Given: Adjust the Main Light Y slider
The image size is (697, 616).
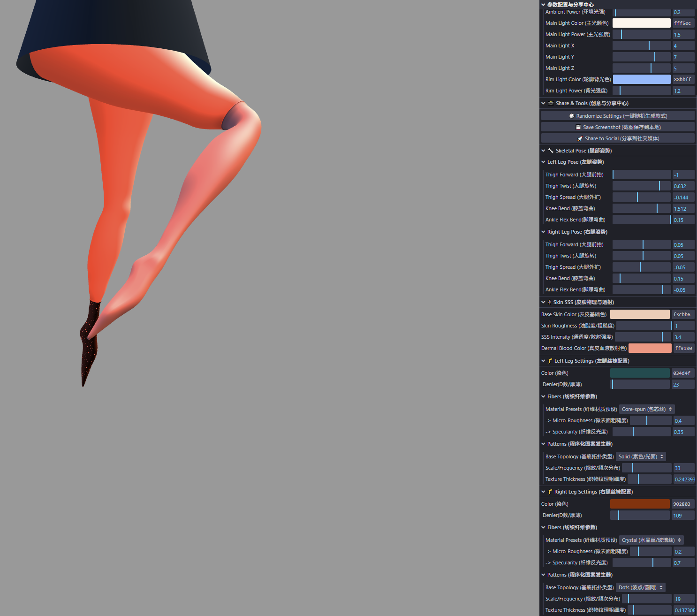Looking at the screenshot, I should (642, 57).
